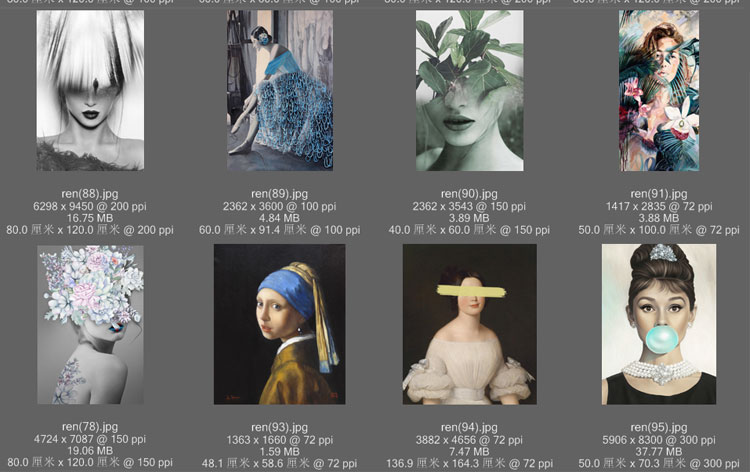
Task: Click the ren(93).jpg file name
Action: tap(279, 427)
